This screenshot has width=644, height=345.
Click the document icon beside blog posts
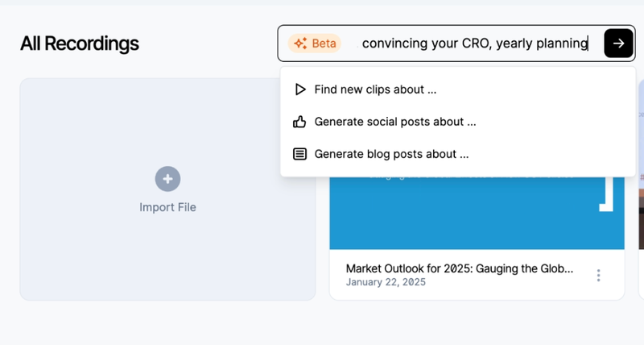point(299,154)
